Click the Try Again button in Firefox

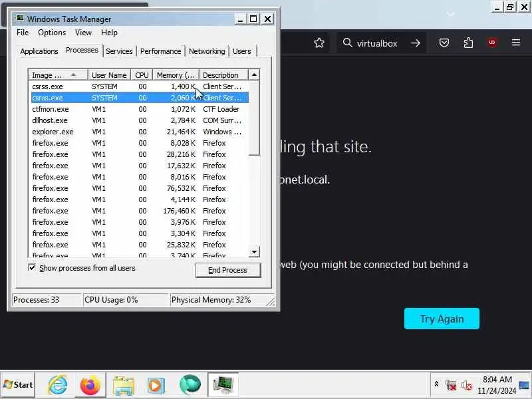[x=442, y=319]
